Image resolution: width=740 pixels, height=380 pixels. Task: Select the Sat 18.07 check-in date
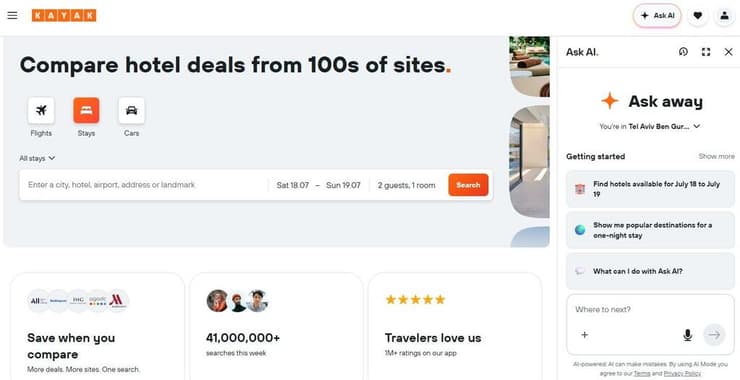click(x=293, y=186)
